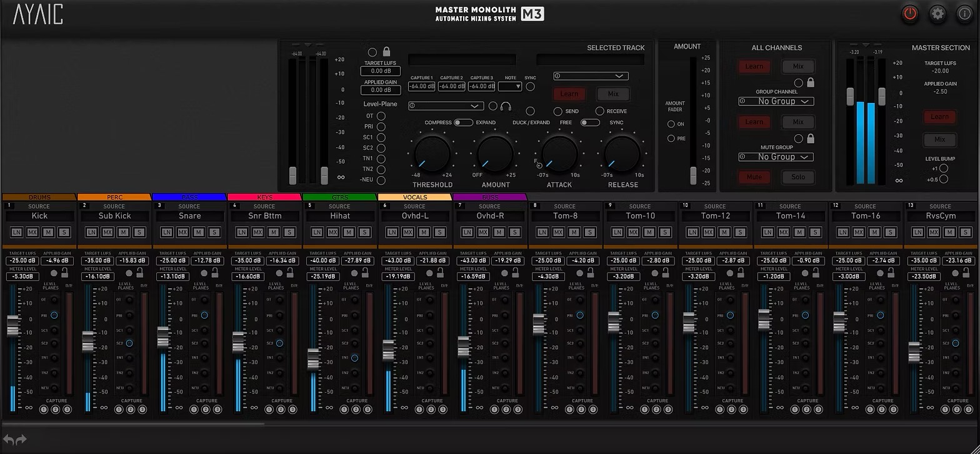980x454 pixels.
Task: Toggle the Free/Sync switch
Action: tap(589, 122)
